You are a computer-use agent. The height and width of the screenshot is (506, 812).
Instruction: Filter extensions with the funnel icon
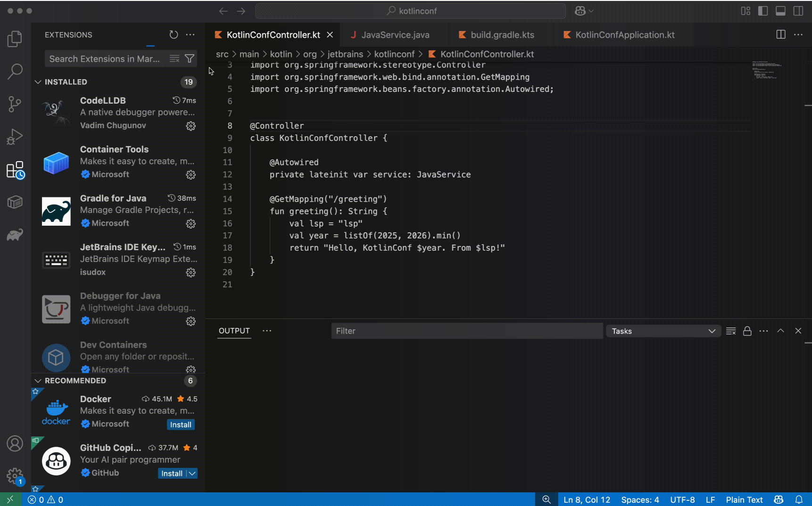190,59
